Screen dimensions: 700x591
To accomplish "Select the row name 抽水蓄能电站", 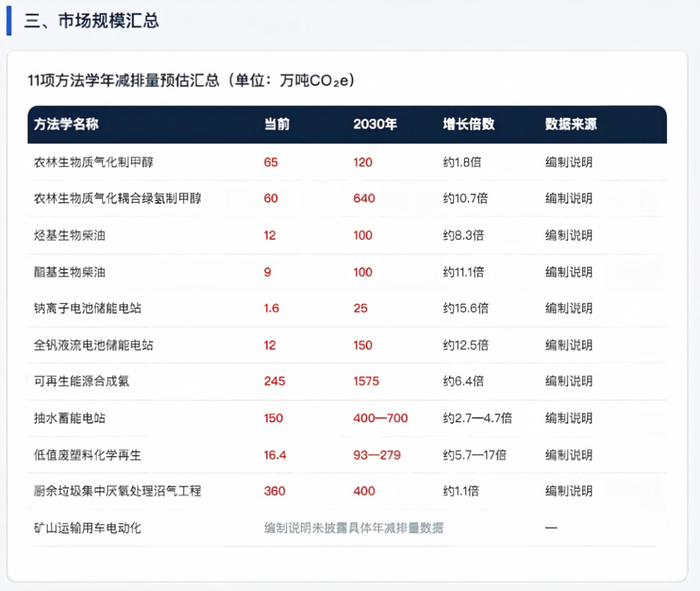I will point(70,418).
